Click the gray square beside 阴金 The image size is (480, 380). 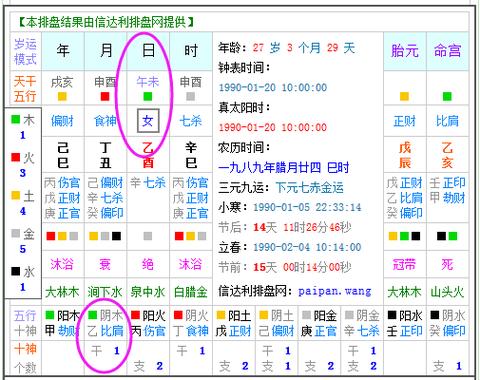[349, 315]
